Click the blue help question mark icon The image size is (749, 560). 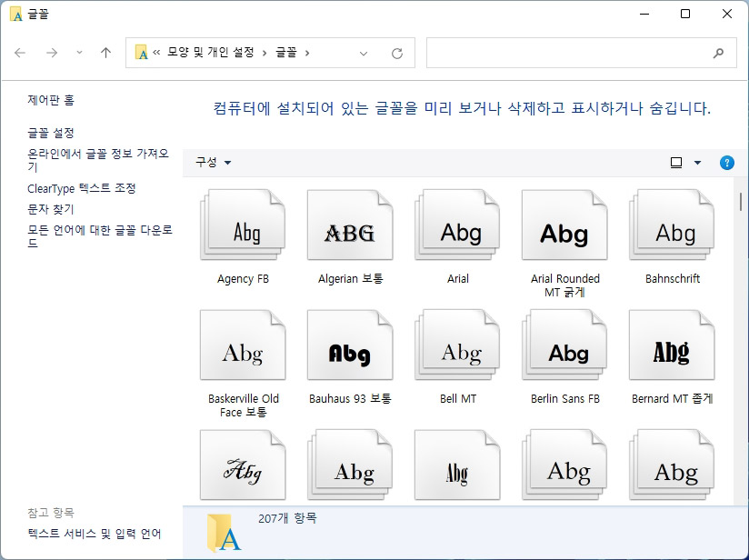pyautogui.click(x=726, y=162)
